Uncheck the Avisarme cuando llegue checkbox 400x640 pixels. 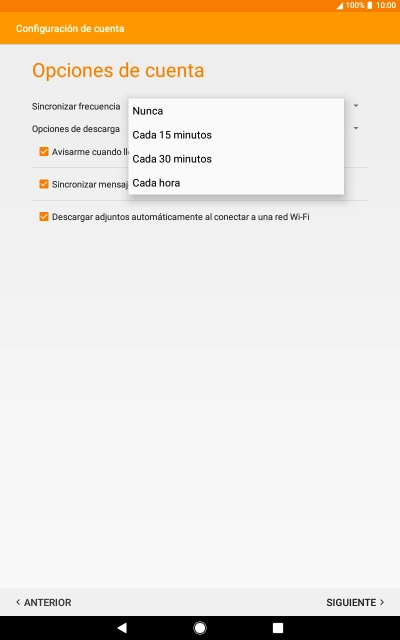click(44, 151)
